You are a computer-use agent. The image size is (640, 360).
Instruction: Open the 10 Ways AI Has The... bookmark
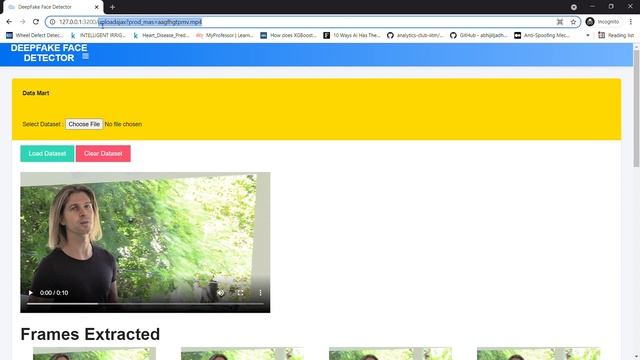[x=352, y=36]
